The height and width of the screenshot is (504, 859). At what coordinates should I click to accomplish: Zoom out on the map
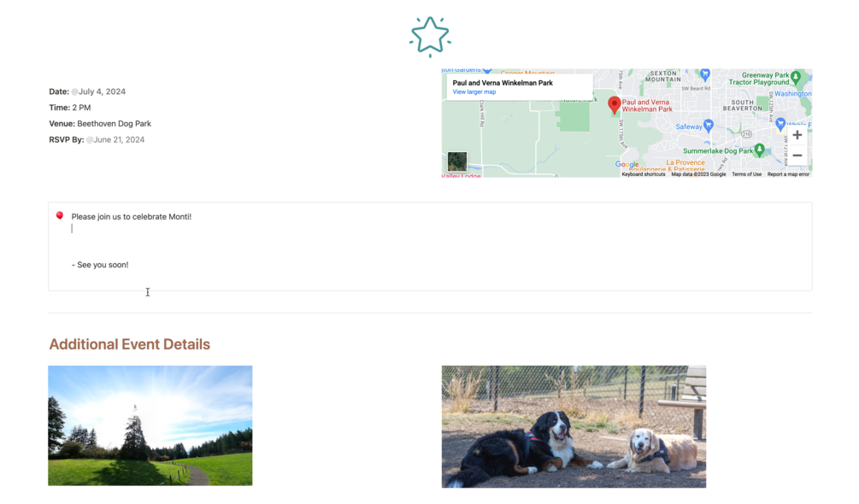(797, 155)
